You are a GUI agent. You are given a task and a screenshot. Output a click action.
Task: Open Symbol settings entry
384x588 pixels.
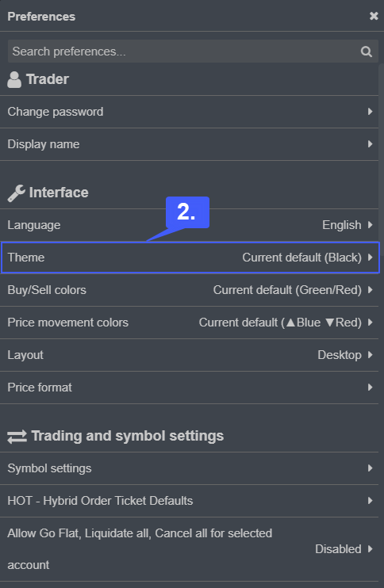(x=189, y=468)
